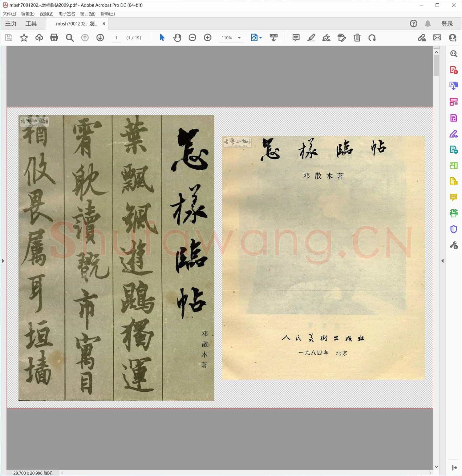
Task: Select the Highlight text tool
Action: click(x=311, y=38)
